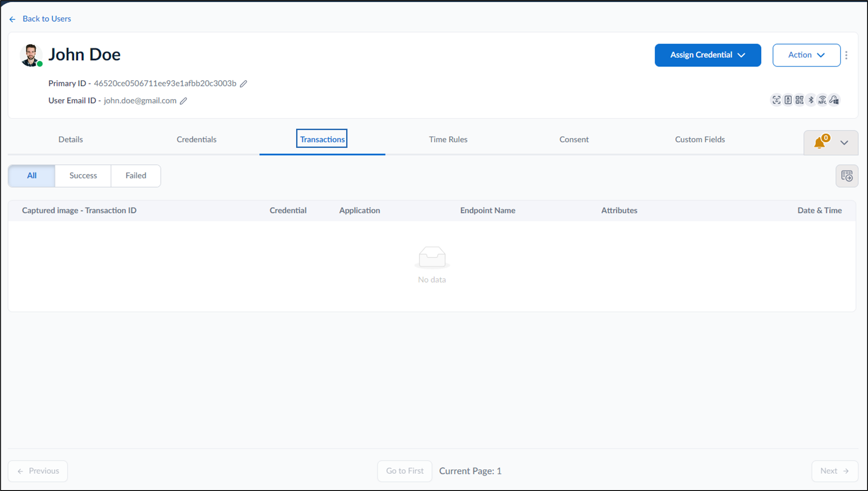Screen dimensions: 868x491
Task: Click the Bluetooth credential icon
Action: pos(811,100)
